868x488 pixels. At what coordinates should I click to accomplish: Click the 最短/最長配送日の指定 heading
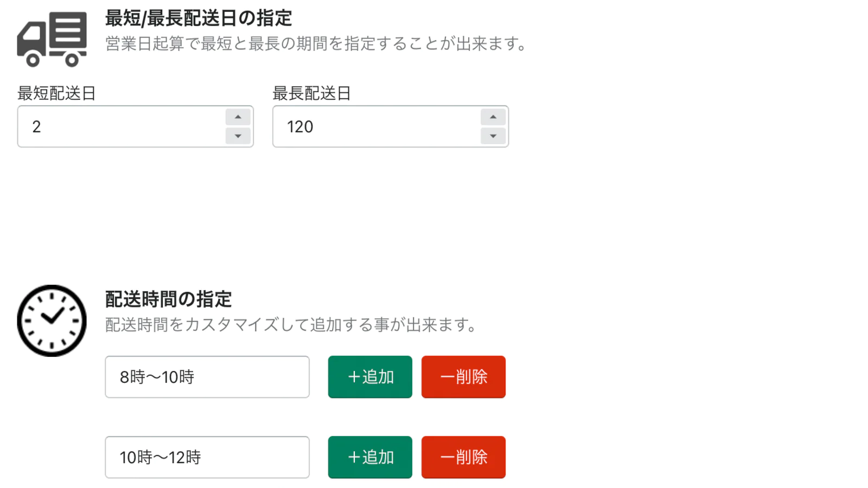tap(199, 18)
